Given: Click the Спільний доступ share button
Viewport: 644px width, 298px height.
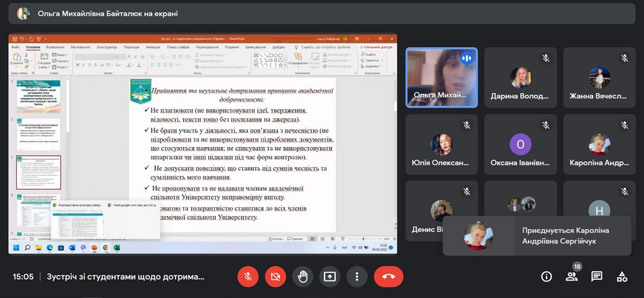Looking at the screenshot, I should [377, 47].
